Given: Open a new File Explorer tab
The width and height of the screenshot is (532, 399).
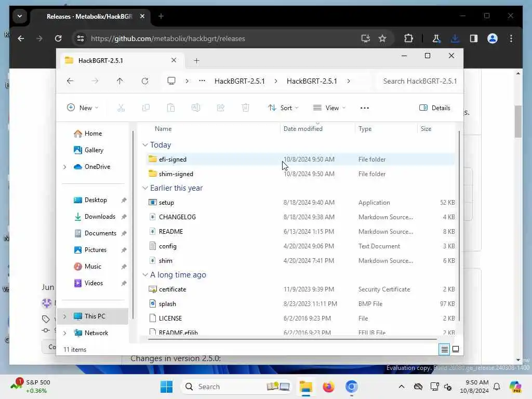Looking at the screenshot, I should pos(196,61).
